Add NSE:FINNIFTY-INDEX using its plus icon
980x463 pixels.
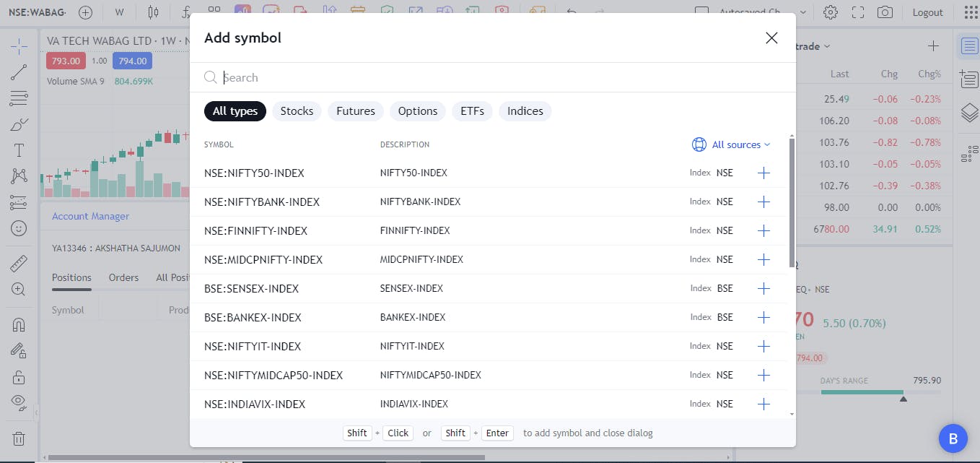pos(764,230)
